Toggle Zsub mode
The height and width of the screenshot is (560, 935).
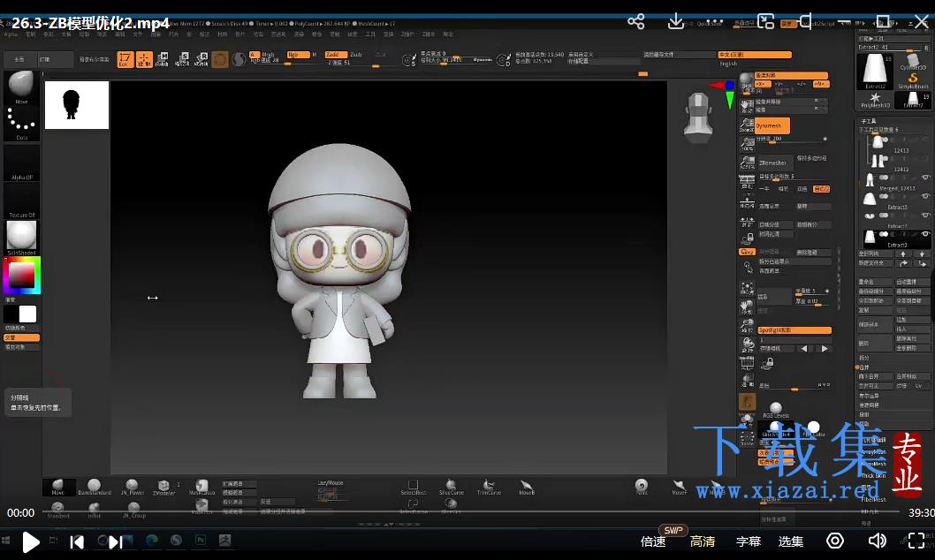pyautogui.click(x=356, y=54)
